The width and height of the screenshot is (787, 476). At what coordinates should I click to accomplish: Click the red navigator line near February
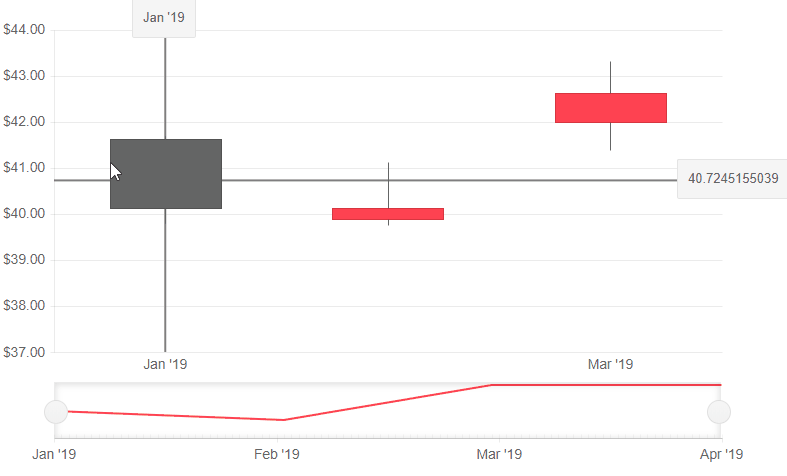point(280,420)
